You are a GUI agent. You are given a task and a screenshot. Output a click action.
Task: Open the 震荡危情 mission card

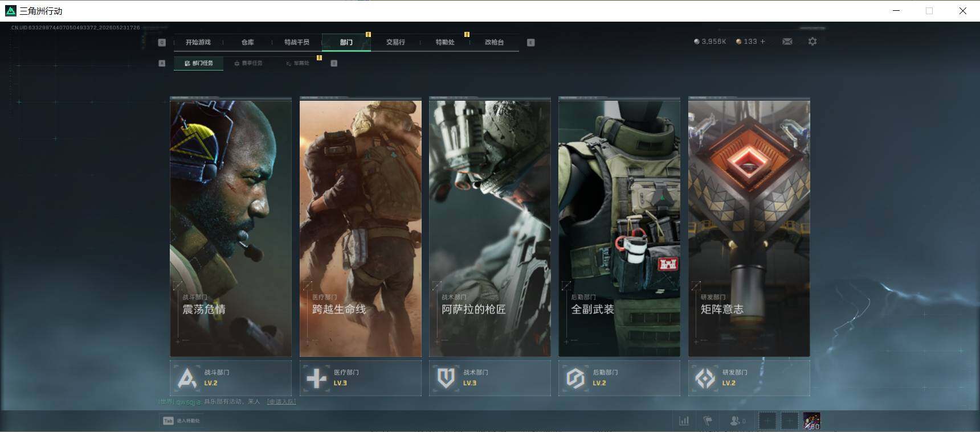pos(231,228)
